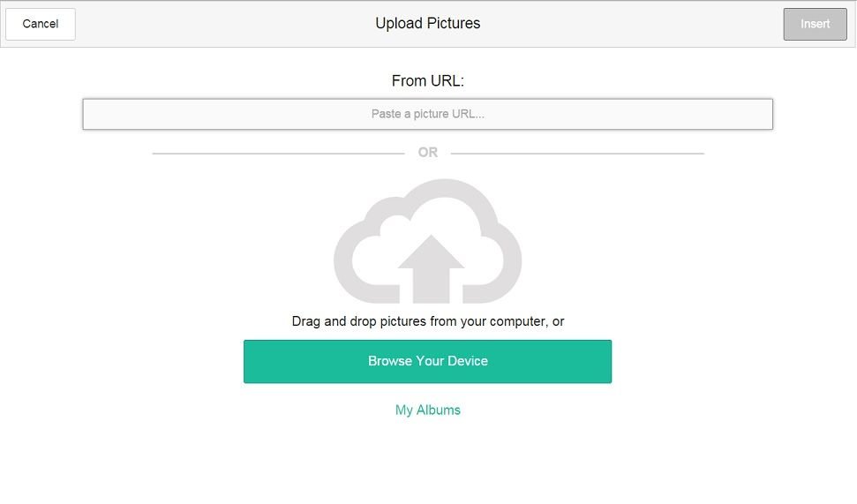
Task: Click the word Albums in the green link
Action: click(439, 410)
